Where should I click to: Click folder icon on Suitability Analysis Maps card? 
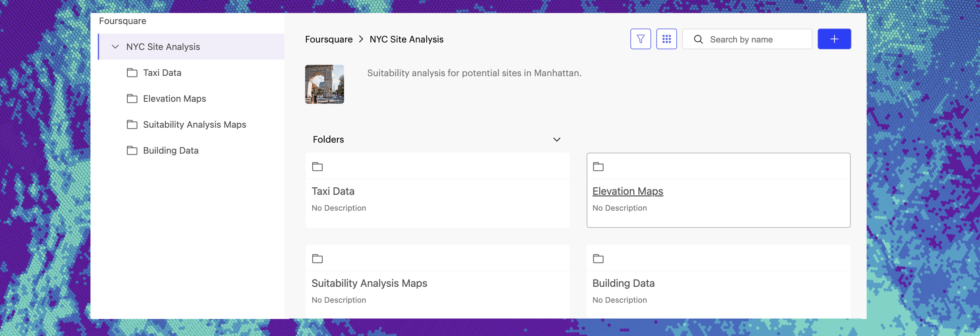(x=318, y=258)
